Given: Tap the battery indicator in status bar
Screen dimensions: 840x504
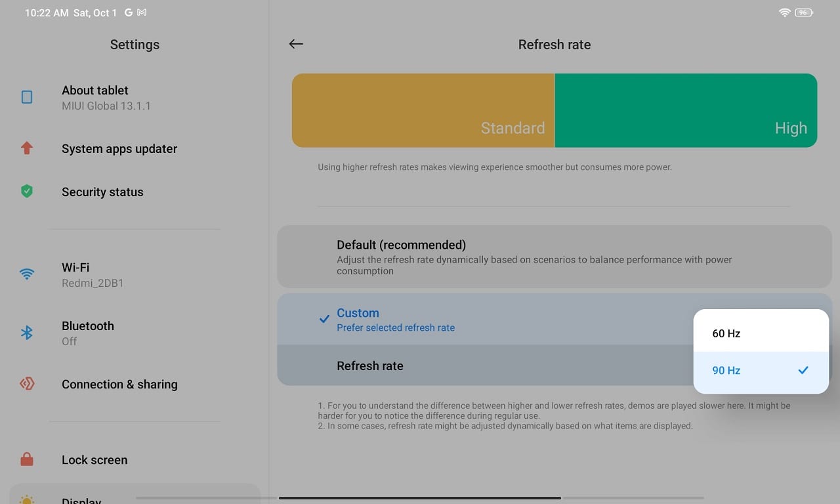Looking at the screenshot, I should [804, 12].
